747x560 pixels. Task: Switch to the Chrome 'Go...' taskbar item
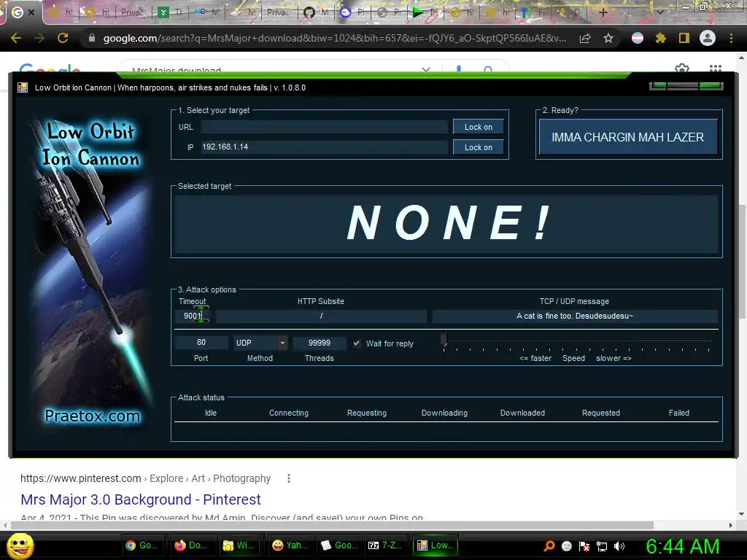(x=142, y=545)
